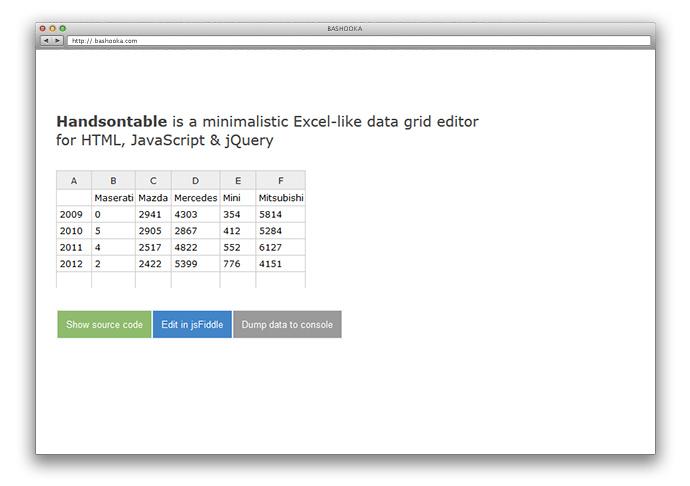690x486 pixels.
Task: Select the Mitsubishi cell
Action: click(x=280, y=198)
